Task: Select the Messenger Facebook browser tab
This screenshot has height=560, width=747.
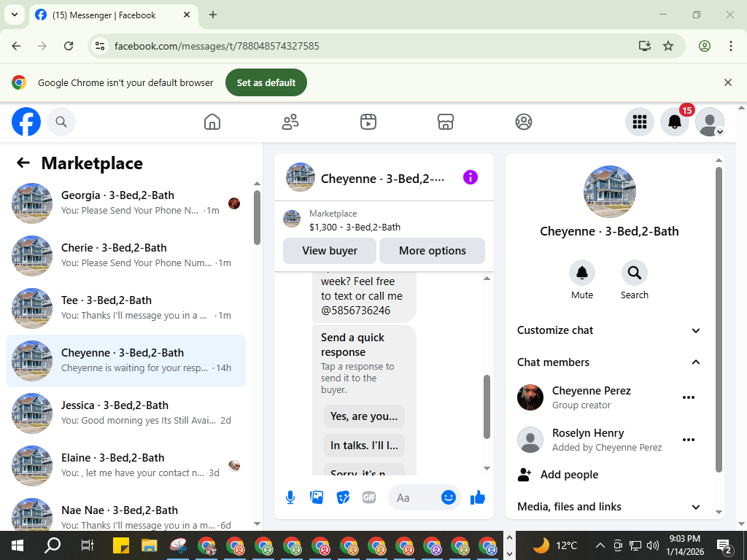Action: click(113, 15)
